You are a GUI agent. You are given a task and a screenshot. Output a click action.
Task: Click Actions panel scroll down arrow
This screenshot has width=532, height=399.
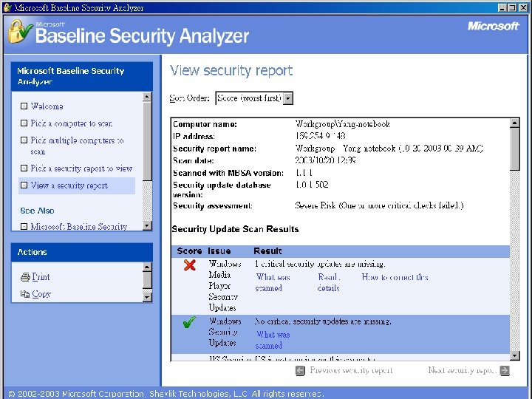(x=147, y=297)
